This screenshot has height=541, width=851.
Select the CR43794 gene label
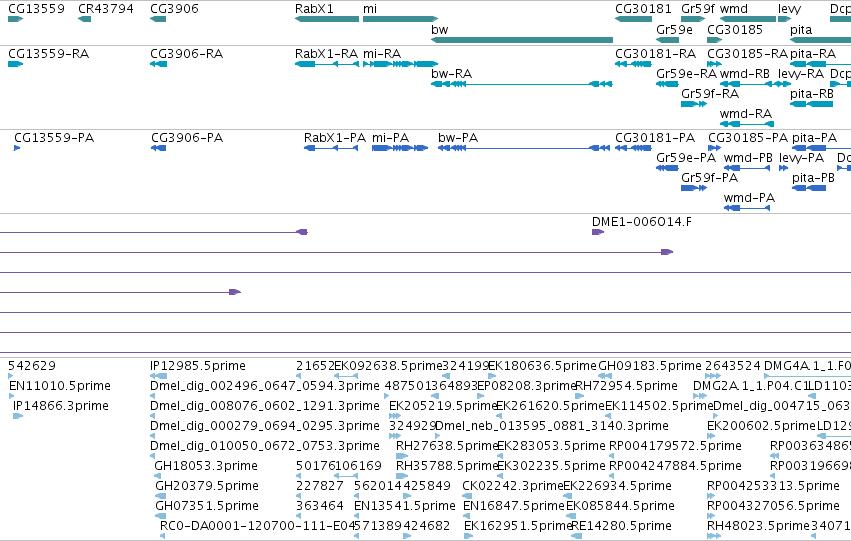[105, 9]
